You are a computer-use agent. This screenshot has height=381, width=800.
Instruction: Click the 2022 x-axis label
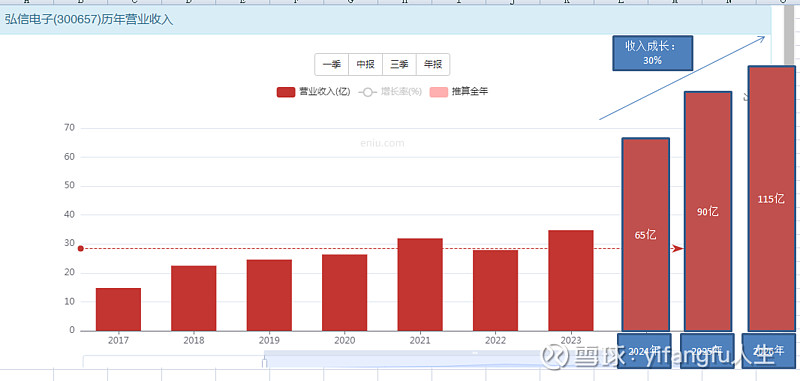pyautogui.click(x=495, y=341)
